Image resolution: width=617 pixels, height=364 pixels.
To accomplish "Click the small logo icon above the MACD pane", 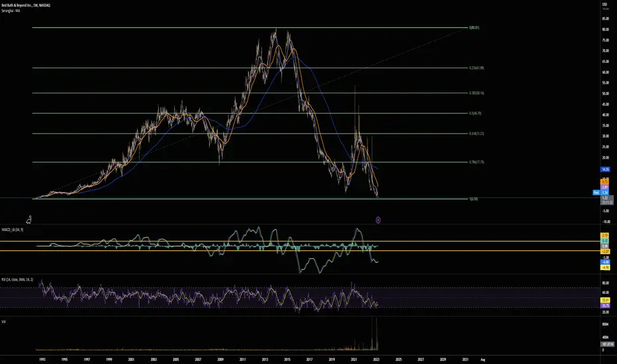I will click(28, 219).
